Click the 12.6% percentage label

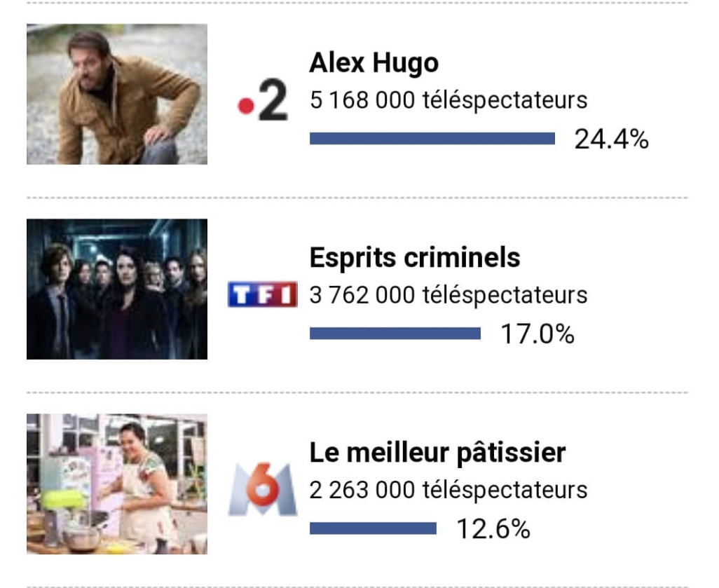[493, 528]
